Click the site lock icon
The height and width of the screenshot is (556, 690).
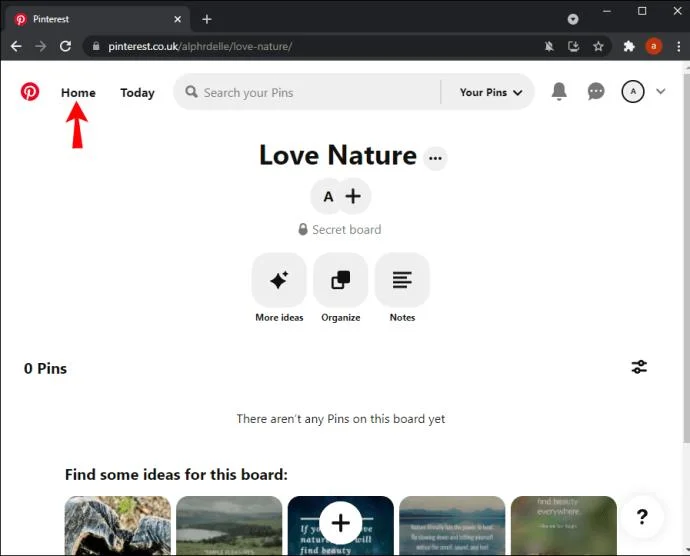click(96, 46)
